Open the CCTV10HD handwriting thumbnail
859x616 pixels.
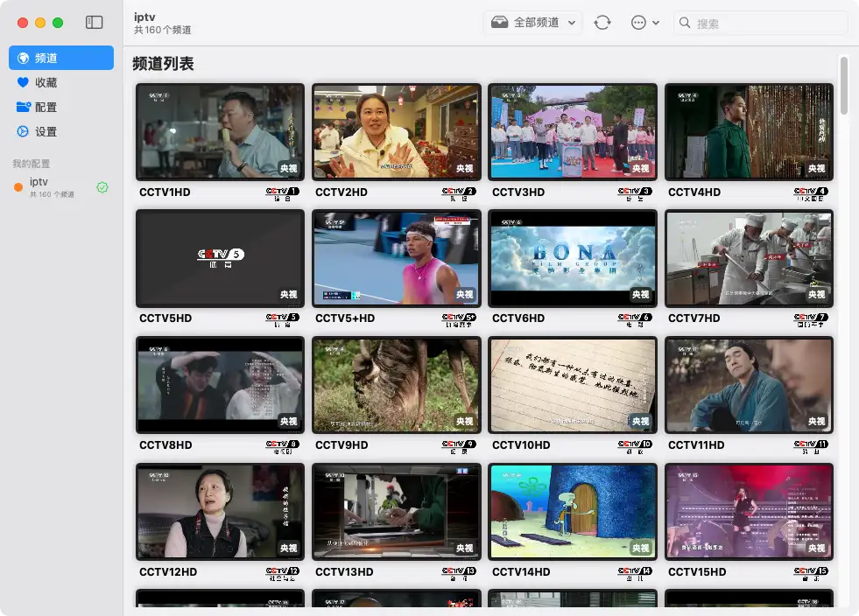(573, 386)
